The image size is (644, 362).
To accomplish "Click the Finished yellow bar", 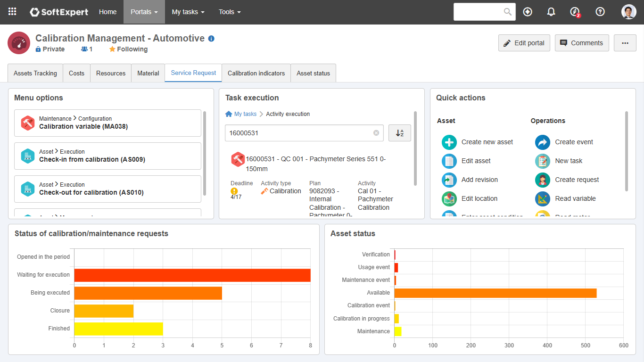I will tap(119, 329).
